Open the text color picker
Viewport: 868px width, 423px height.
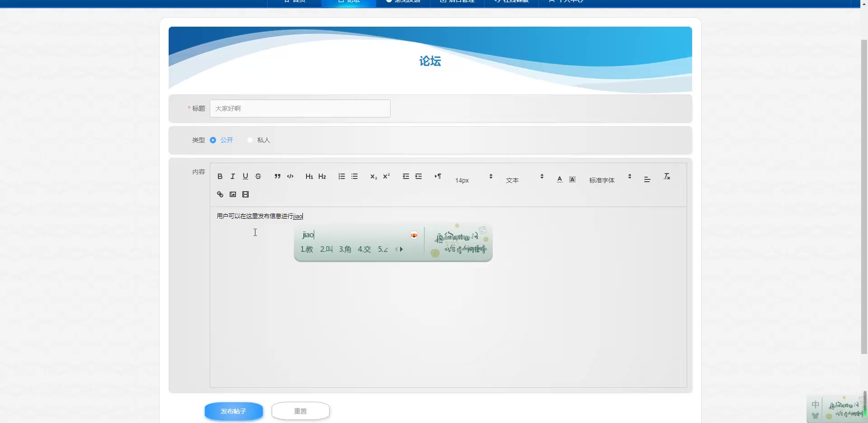pos(559,179)
